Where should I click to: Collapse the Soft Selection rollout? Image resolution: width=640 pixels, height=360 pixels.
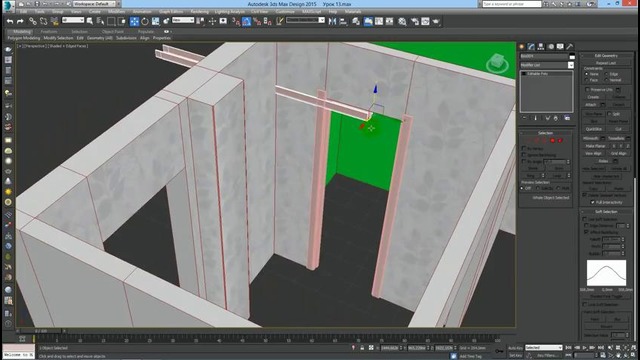click(606, 212)
